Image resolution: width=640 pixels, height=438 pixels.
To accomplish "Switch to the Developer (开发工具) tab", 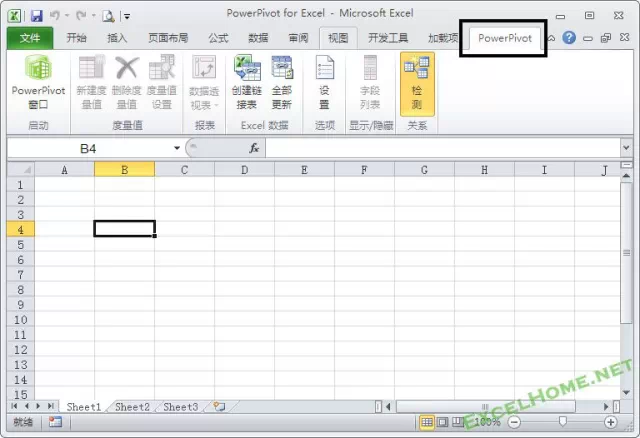I will coord(388,38).
